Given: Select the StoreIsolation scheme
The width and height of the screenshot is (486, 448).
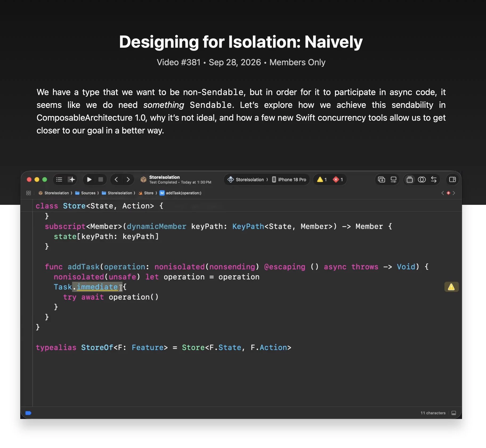Looking at the screenshot, I should click(x=246, y=180).
